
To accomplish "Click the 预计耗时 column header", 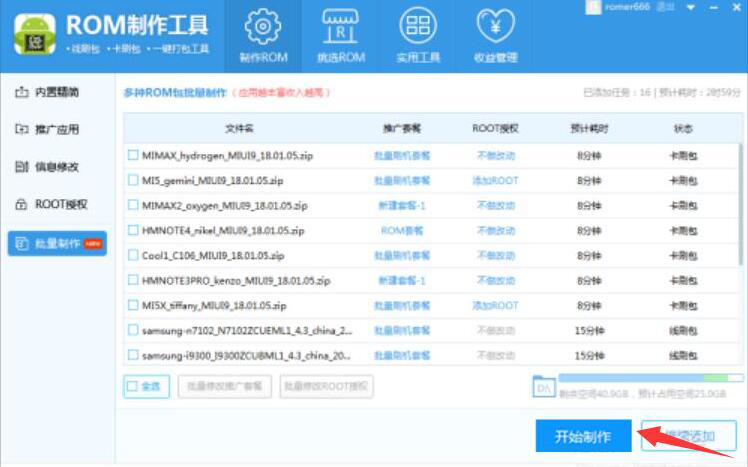I will tap(589, 129).
